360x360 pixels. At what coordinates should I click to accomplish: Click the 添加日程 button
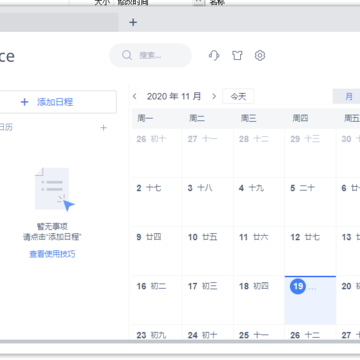point(56,102)
